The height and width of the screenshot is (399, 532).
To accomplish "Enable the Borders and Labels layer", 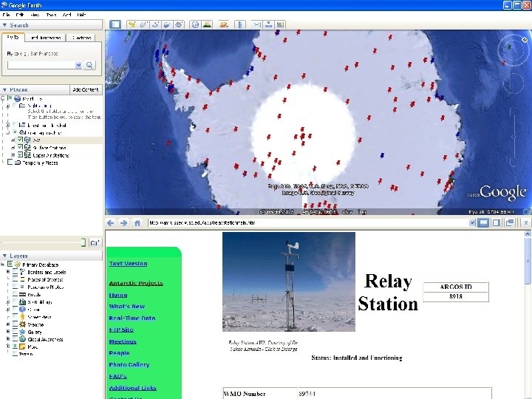I will (15, 272).
